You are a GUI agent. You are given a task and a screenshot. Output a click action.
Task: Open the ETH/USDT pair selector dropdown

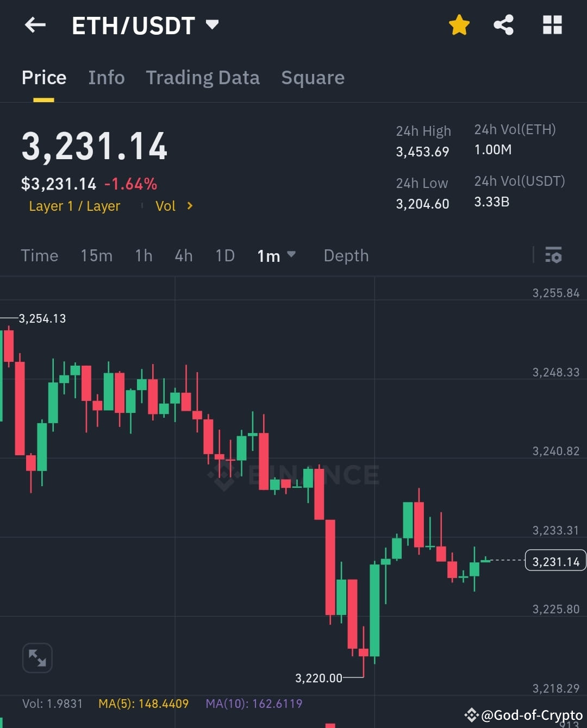(144, 25)
